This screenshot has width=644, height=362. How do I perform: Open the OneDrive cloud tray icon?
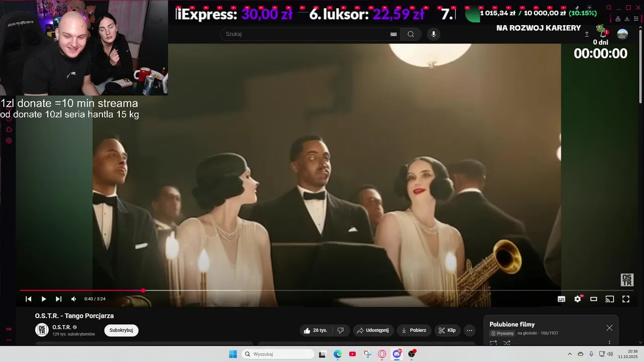click(581, 354)
